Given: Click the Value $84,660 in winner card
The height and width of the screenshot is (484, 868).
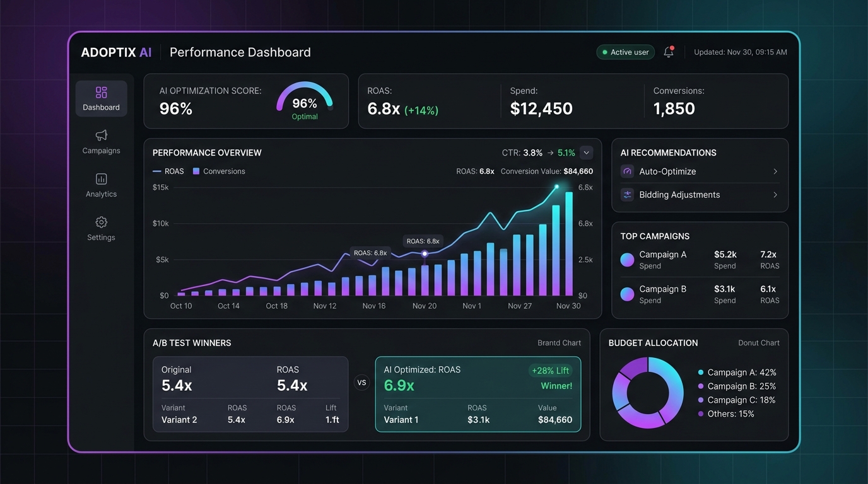Looking at the screenshot, I should (555, 420).
